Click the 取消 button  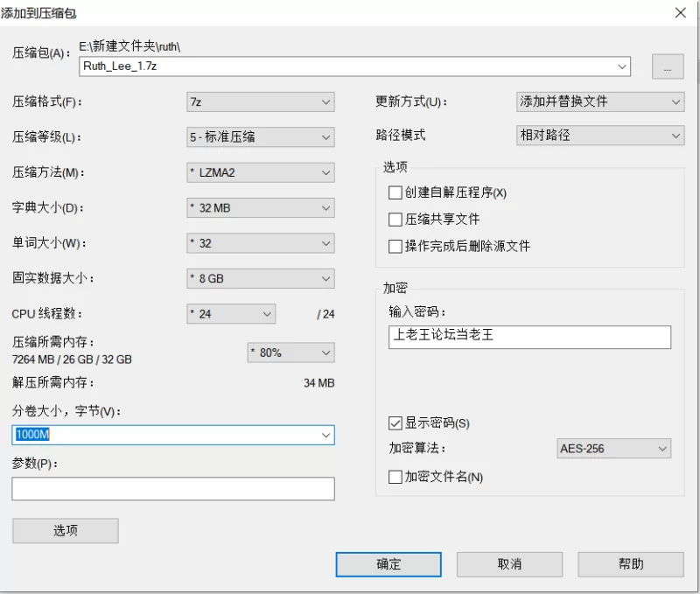(x=509, y=564)
